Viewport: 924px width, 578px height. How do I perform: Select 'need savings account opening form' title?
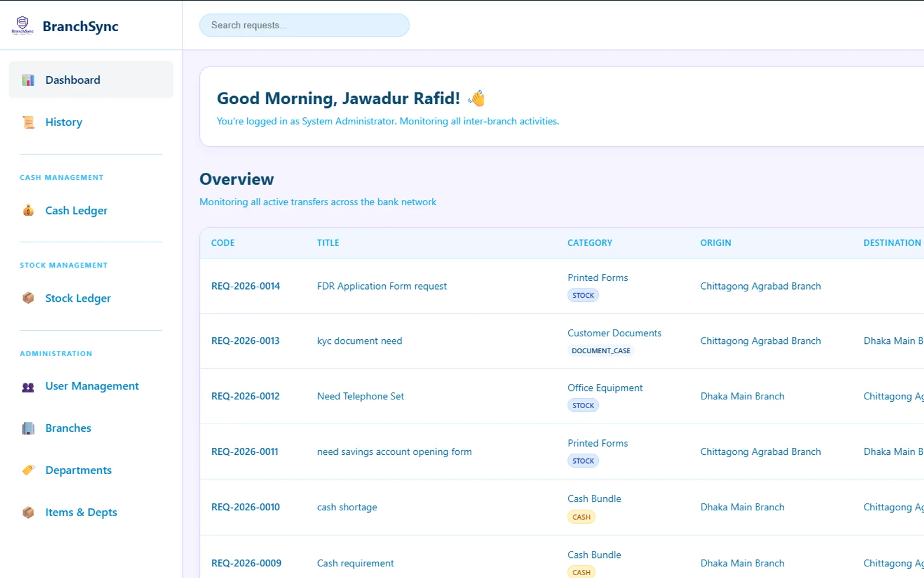(394, 452)
